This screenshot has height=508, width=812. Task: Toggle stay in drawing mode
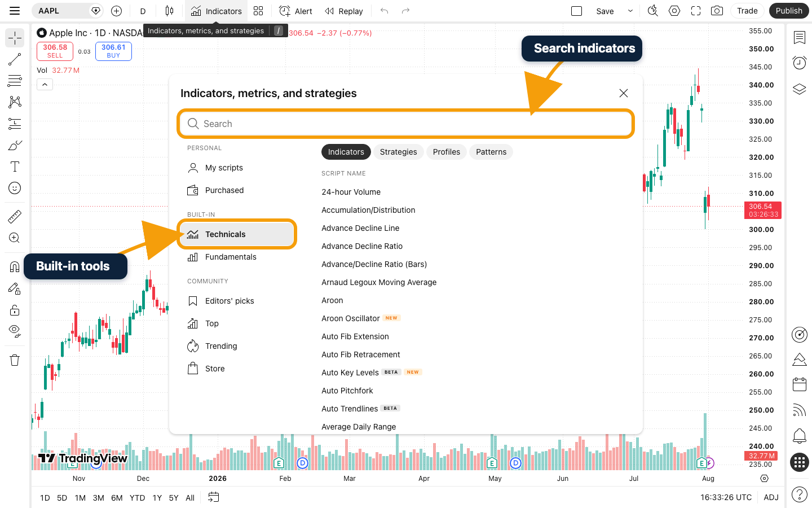15,288
